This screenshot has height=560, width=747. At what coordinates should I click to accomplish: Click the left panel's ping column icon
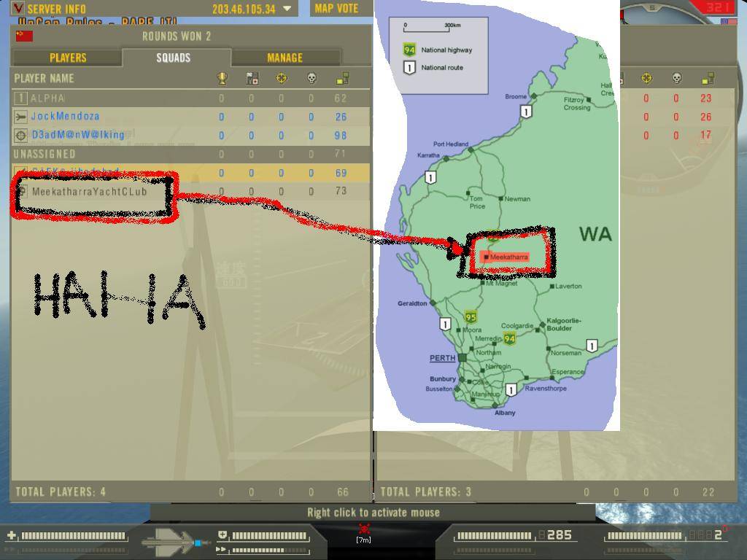[x=342, y=78]
